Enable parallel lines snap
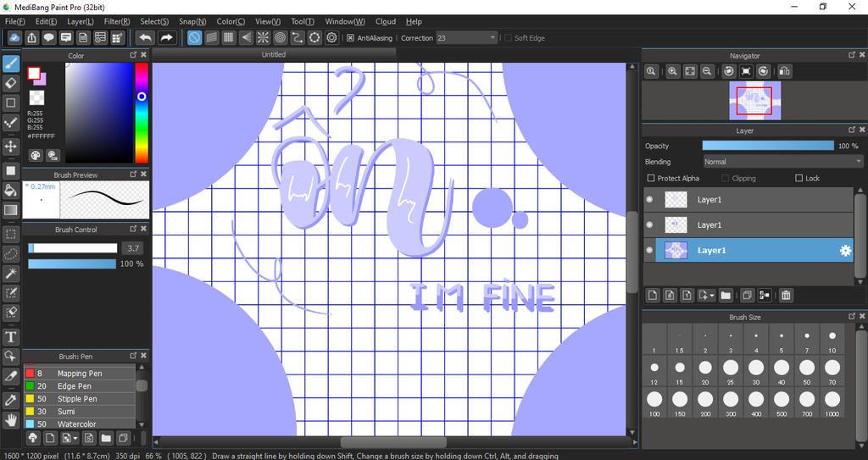Image resolution: width=868 pixels, height=460 pixels. click(211, 37)
